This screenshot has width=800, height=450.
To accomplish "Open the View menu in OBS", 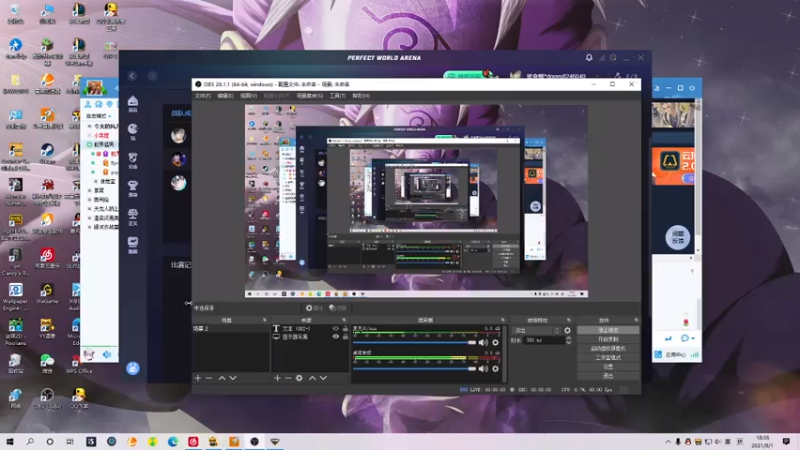I will pos(248,95).
